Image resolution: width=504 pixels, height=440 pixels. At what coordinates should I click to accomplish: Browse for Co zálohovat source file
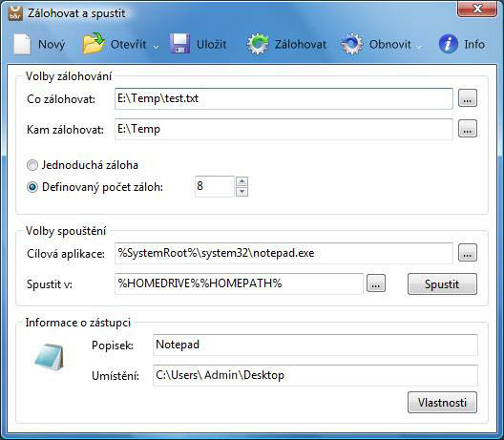(468, 98)
